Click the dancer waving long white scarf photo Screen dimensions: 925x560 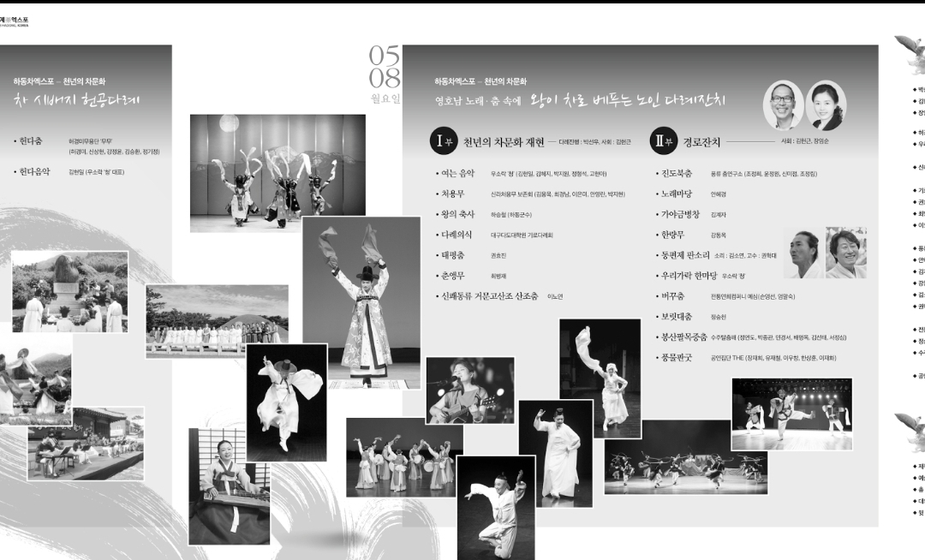tap(600, 378)
